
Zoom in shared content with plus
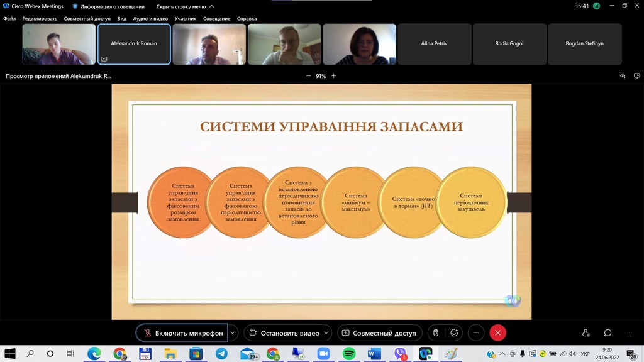click(x=333, y=76)
